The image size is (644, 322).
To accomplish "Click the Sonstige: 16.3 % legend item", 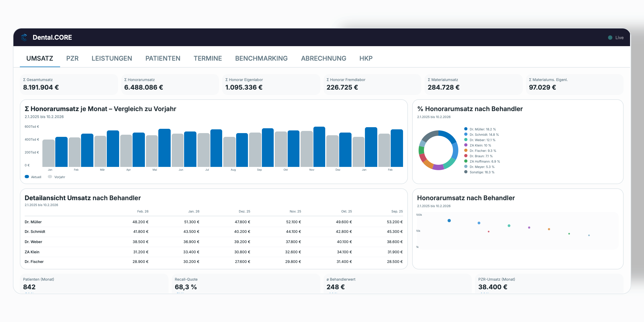I will (479, 172).
